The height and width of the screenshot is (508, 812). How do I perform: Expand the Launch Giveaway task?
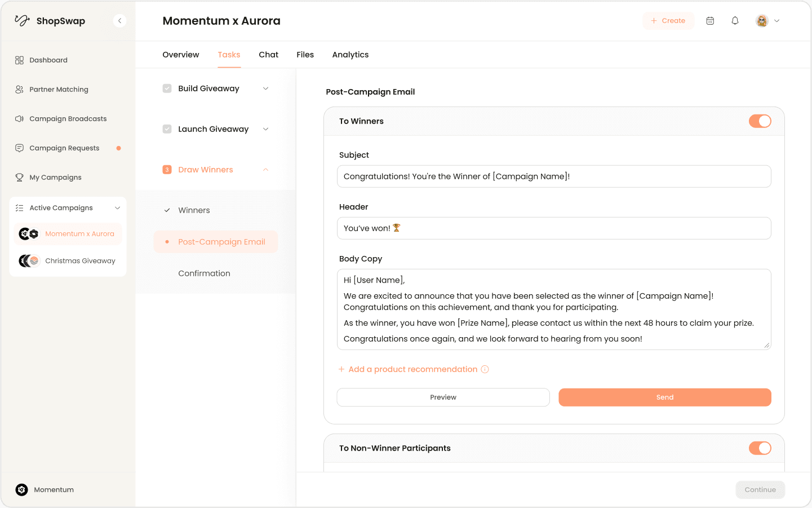point(265,129)
